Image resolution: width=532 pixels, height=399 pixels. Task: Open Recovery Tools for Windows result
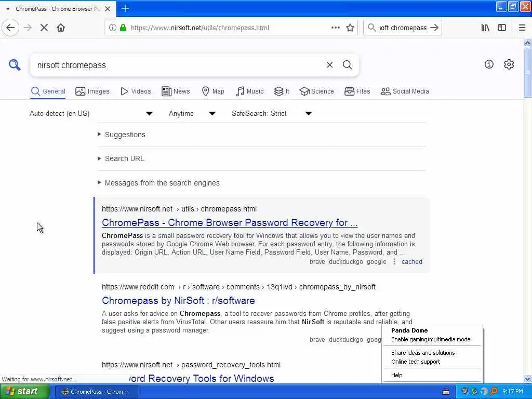click(202, 378)
